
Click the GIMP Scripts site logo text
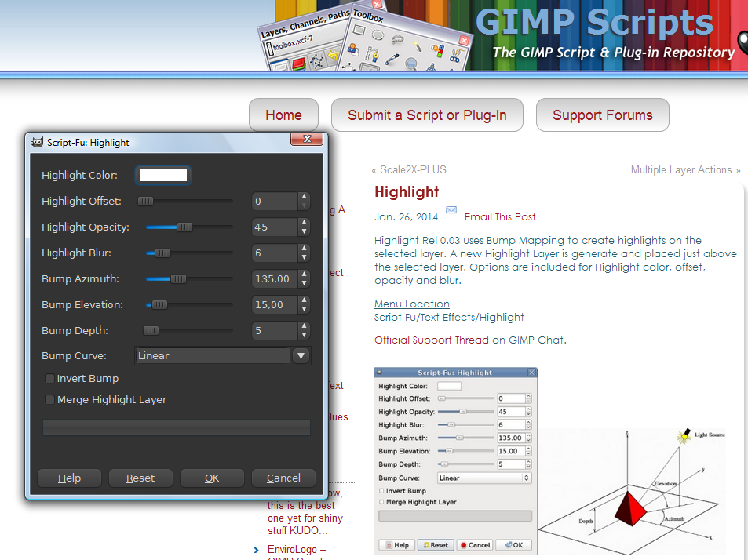click(x=594, y=23)
